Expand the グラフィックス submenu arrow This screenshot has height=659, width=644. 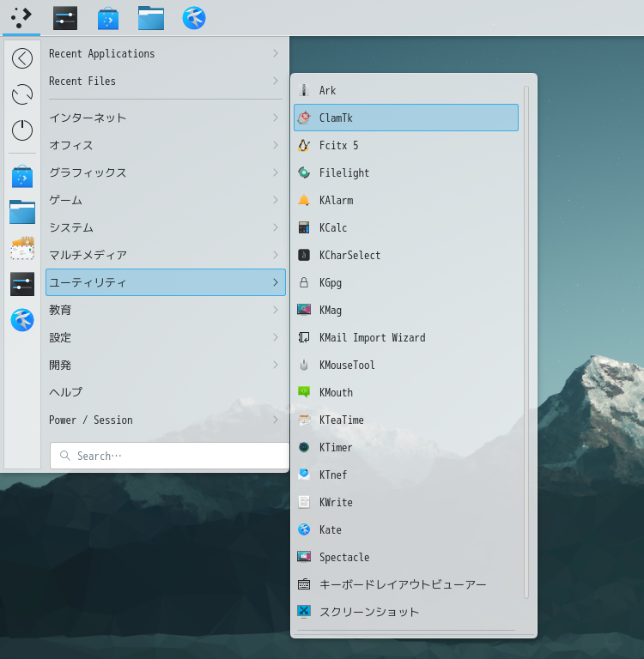[x=276, y=172]
